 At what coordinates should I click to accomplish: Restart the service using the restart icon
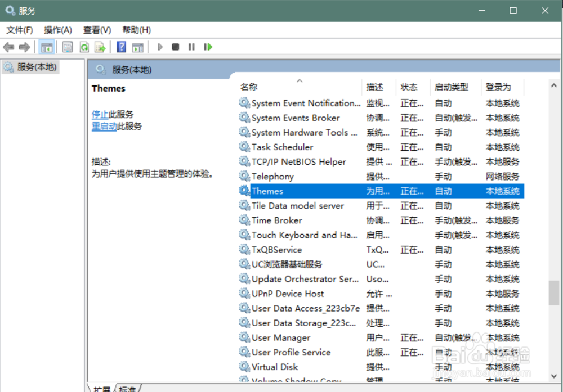point(208,47)
